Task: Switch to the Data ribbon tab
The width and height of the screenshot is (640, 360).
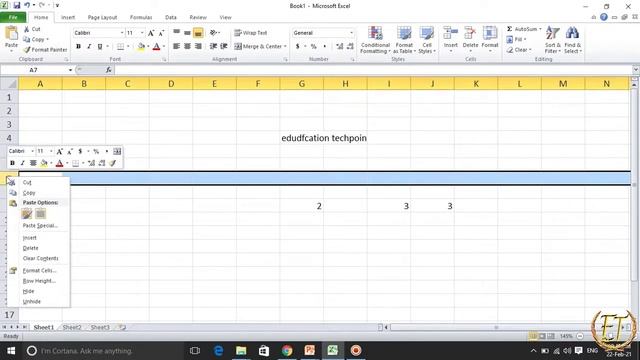Action: tap(171, 18)
